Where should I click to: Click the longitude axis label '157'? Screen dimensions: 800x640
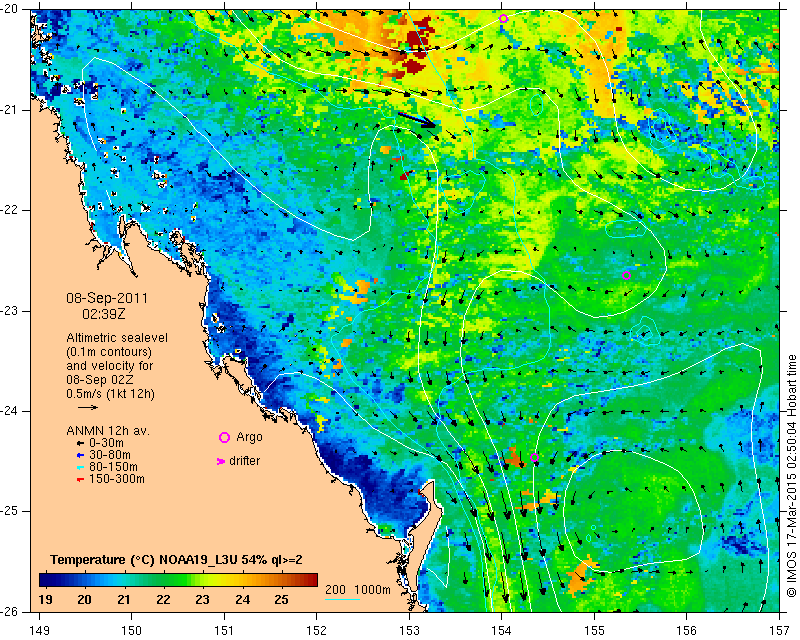click(780, 631)
